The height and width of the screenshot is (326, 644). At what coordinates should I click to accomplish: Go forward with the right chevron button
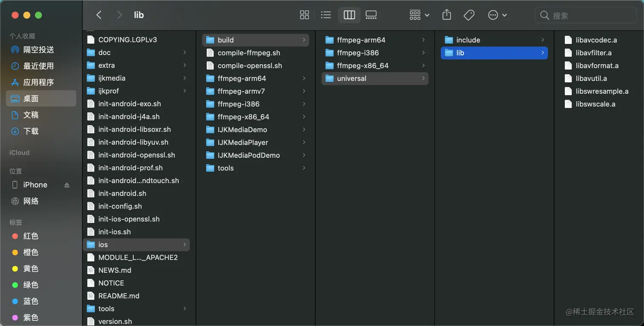119,15
